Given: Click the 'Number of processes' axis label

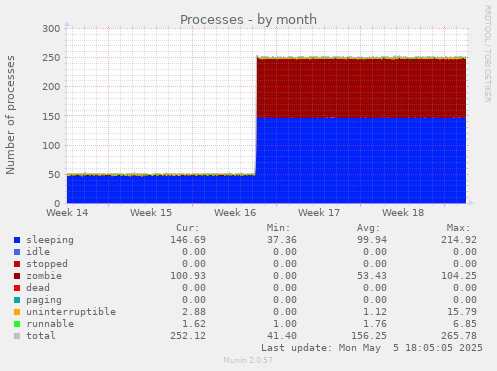Looking at the screenshot, I should [x=10, y=115].
